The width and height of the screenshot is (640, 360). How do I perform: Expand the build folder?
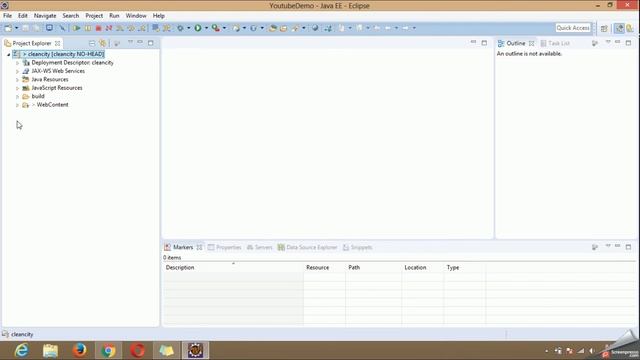(x=18, y=97)
